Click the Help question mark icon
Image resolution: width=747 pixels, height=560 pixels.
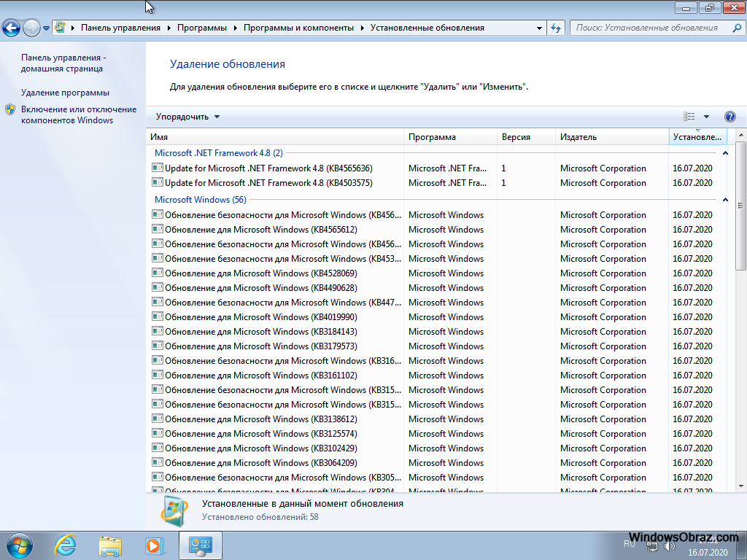[x=729, y=117]
